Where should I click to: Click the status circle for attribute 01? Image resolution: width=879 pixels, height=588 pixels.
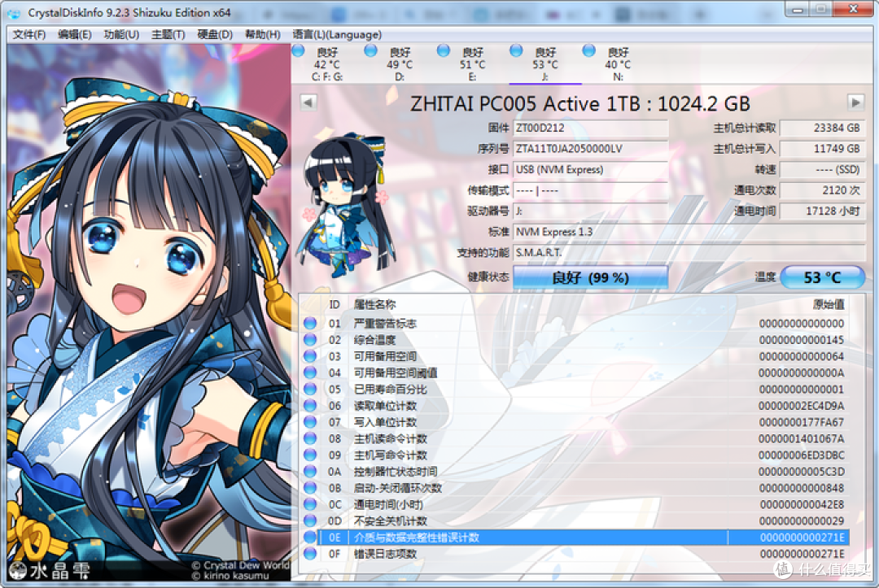[x=310, y=323]
